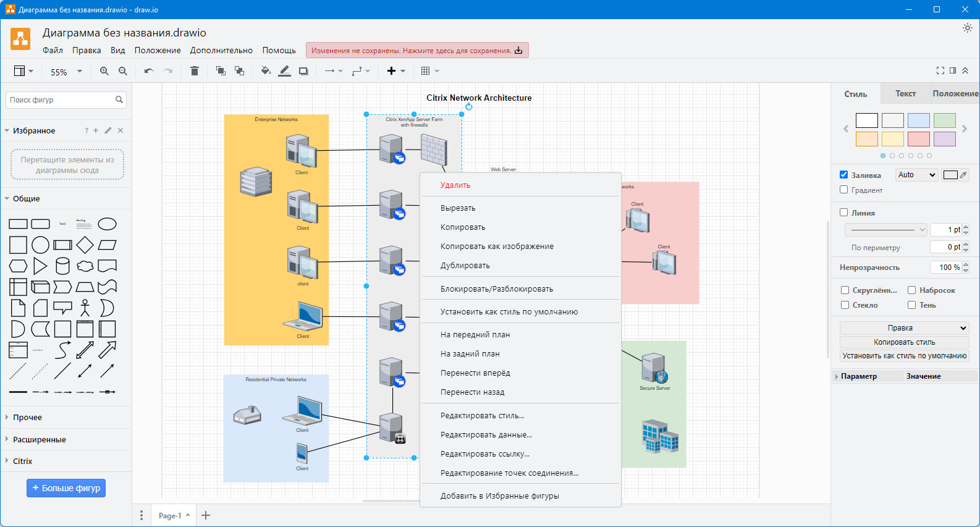
Task: Pick the pink red style swatch
Action: (918, 139)
